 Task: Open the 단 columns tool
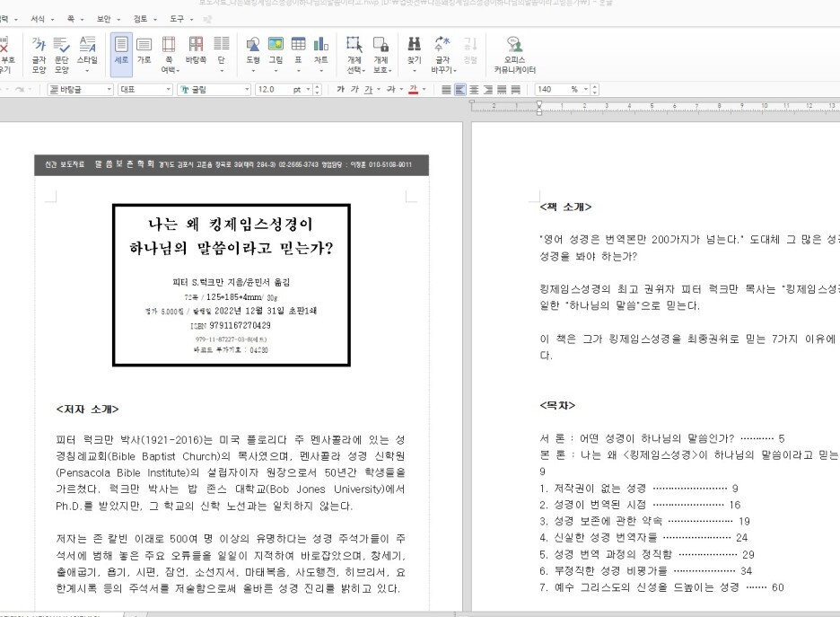222,54
